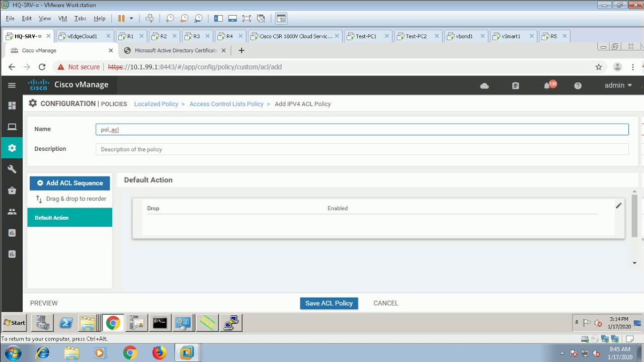The width and height of the screenshot is (644, 362).
Task: Click the guest Start button
Action: click(x=15, y=323)
